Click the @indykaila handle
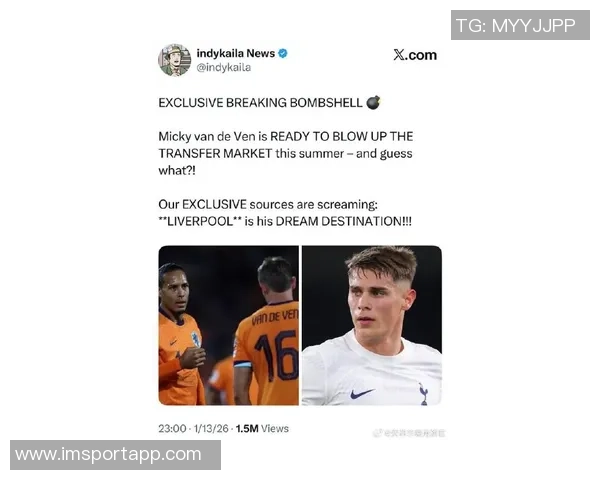The height and width of the screenshot is (480, 600). [x=223, y=67]
